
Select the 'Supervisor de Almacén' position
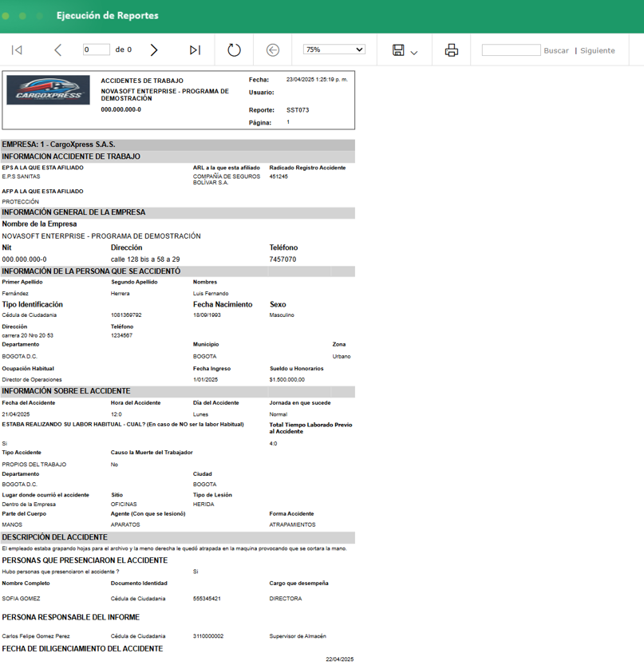298,636
